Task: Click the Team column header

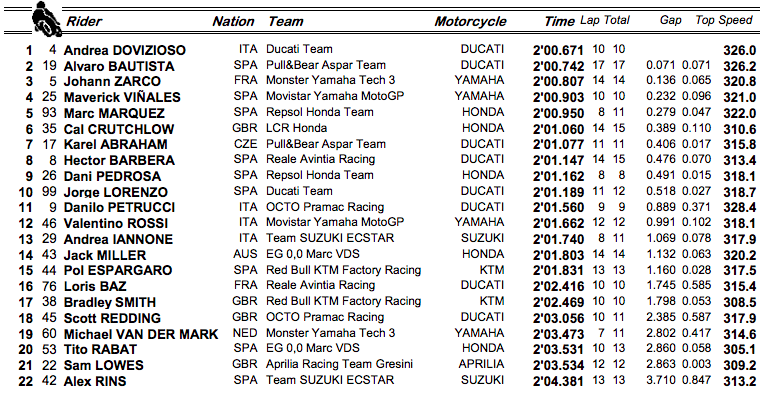Action: (x=286, y=22)
